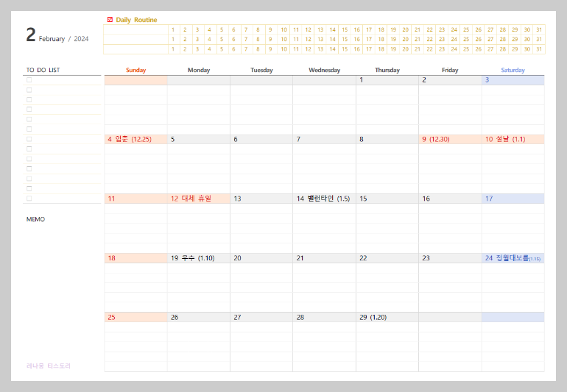Click the empty label field of the first Daily Routine row
The height and width of the screenshot is (392, 567).
point(136,29)
